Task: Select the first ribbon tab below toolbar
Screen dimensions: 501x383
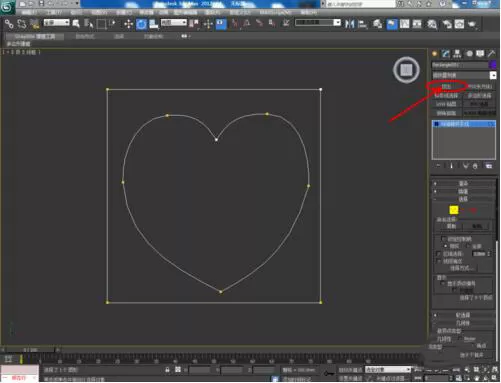Action: click(35, 36)
